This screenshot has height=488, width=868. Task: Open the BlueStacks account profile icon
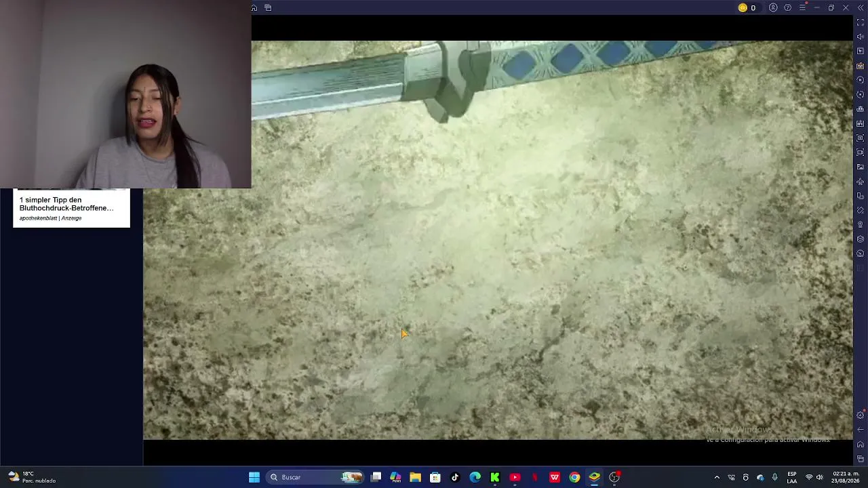click(x=773, y=7)
